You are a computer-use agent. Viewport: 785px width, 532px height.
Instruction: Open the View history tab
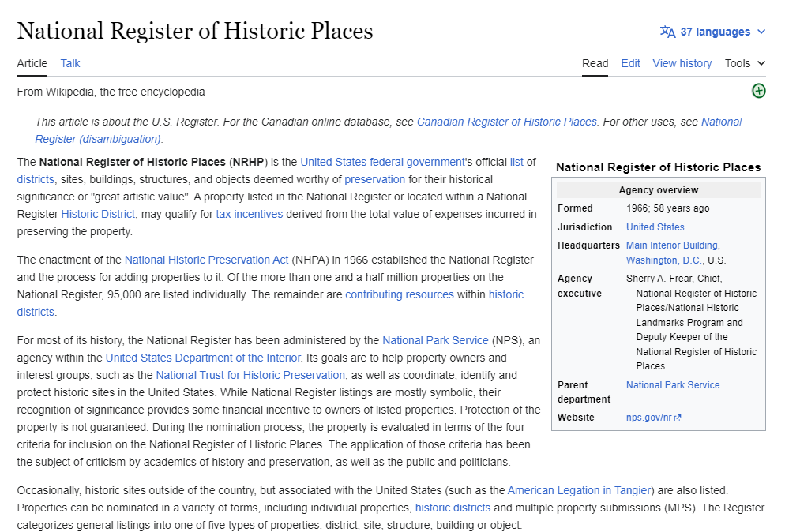coord(682,64)
